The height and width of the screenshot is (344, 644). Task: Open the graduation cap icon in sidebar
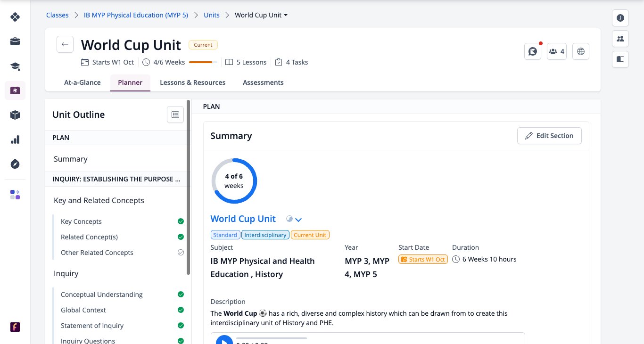(15, 66)
